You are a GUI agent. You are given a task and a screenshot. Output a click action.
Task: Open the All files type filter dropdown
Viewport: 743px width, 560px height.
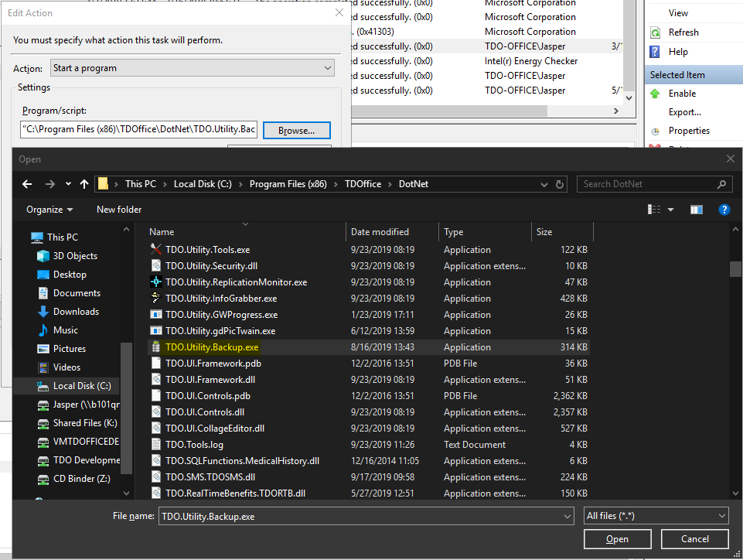[656, 516]
